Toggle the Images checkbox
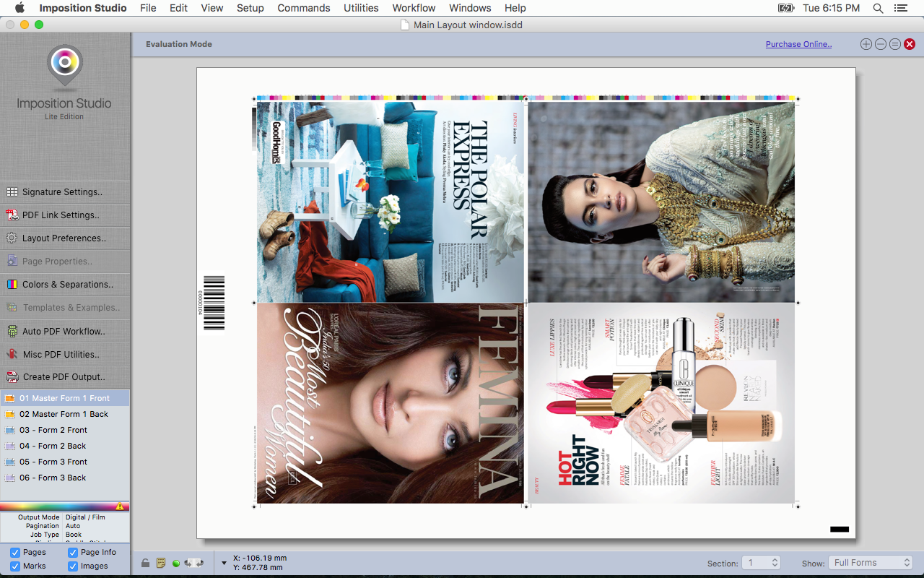 [73, 566]
